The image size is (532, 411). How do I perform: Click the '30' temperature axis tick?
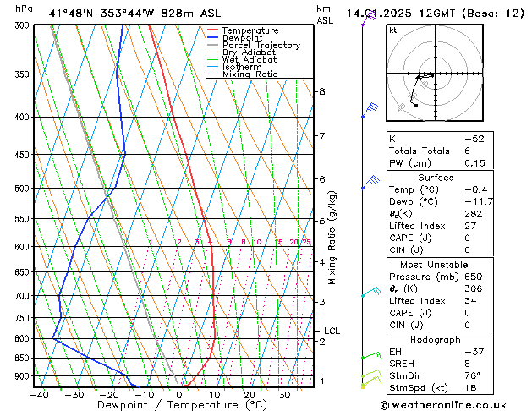[284, 395]
